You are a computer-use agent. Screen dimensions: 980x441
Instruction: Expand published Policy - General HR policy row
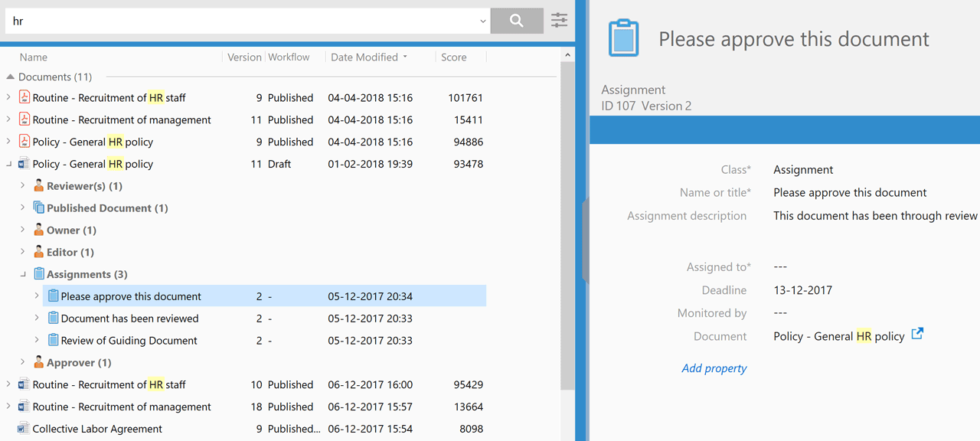(8, 142)
